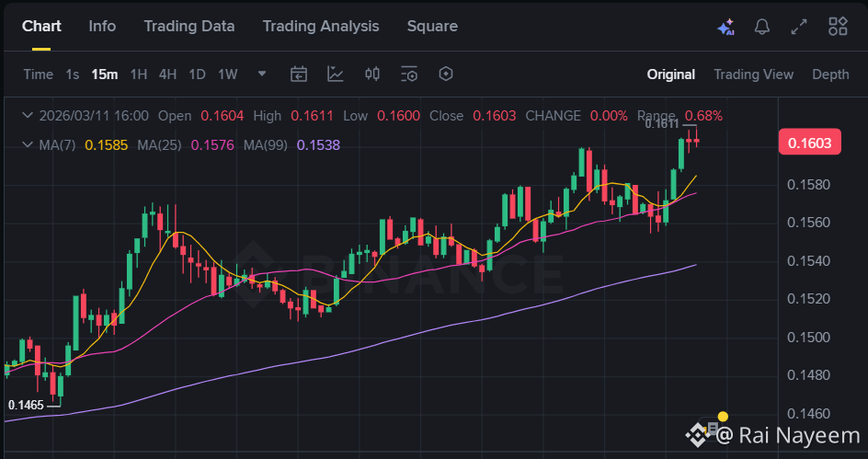Viewport: 868px width, 459px height.
Task: Select the 1s interval
Action: pyautogui.click(x=73, y=75)
